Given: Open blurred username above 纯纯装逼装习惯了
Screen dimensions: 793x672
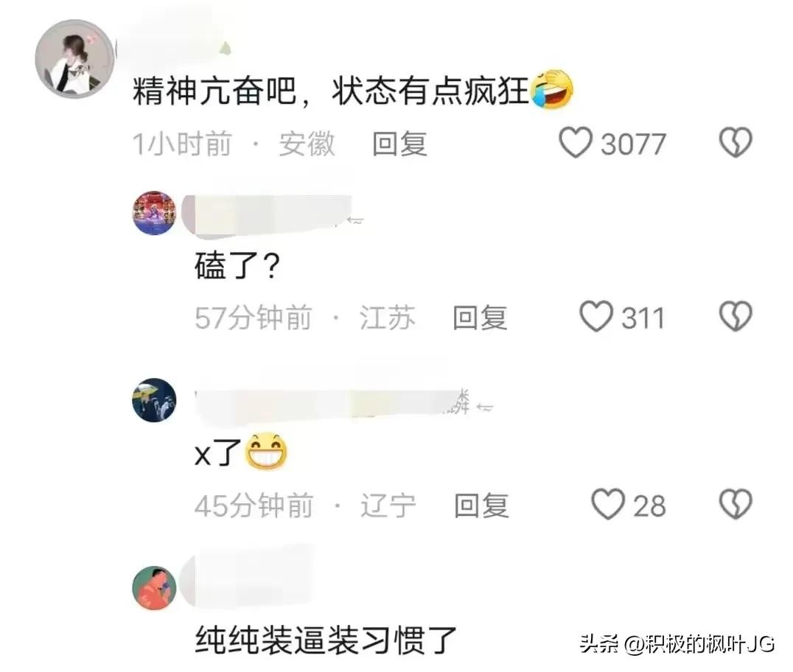Looking at the screenshot, I should [247, 579].
